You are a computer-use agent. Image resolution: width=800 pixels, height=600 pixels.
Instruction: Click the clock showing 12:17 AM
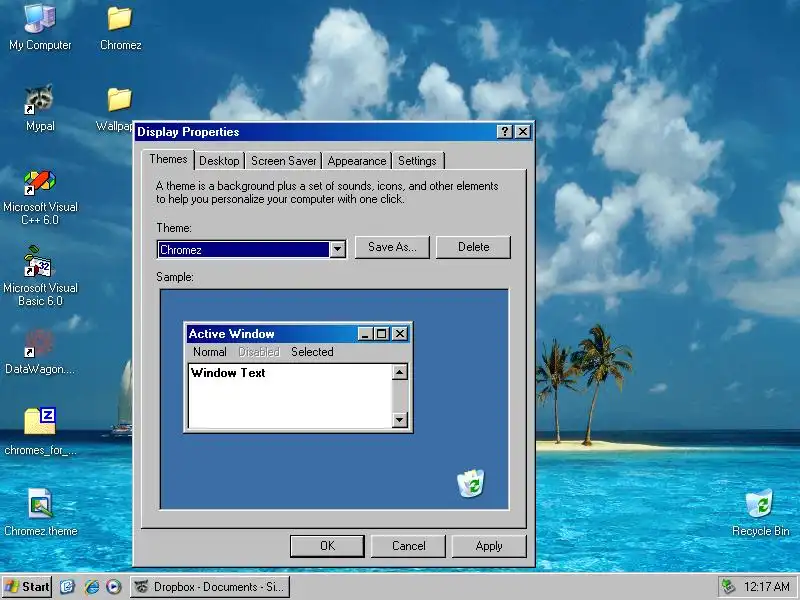[x=766, y=587]
